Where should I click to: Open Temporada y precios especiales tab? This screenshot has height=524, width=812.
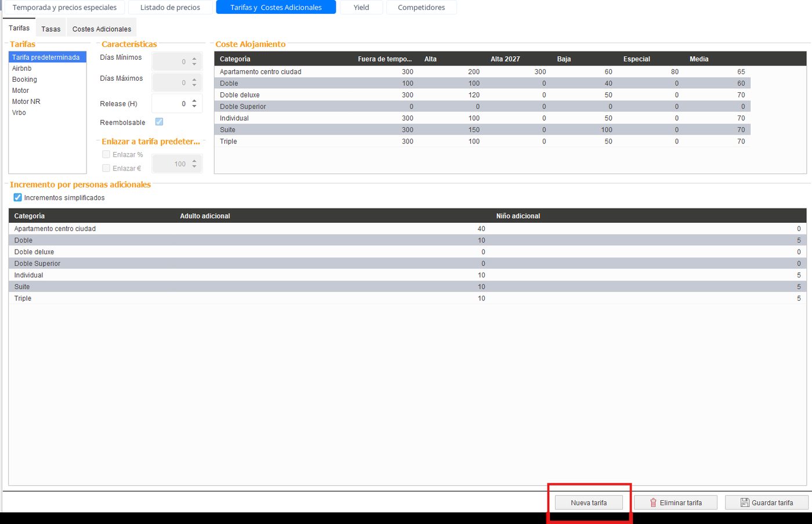pyautogui.click(x=64, y=8)
